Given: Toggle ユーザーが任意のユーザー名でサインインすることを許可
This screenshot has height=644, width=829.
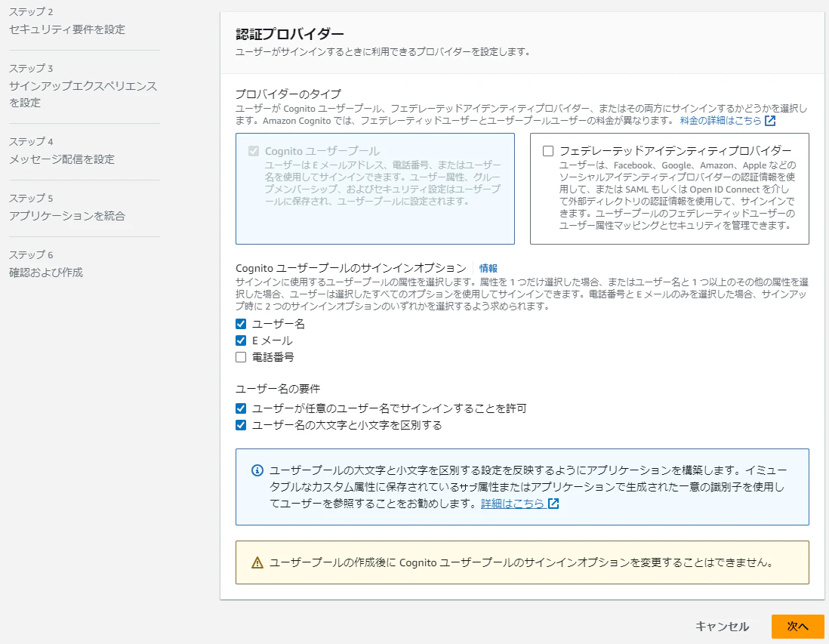Looking at the screenshot, I should click(241, 408).
